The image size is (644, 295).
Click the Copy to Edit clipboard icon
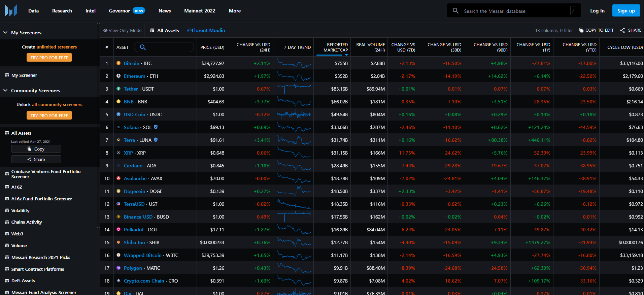click(x=581, y=30)
